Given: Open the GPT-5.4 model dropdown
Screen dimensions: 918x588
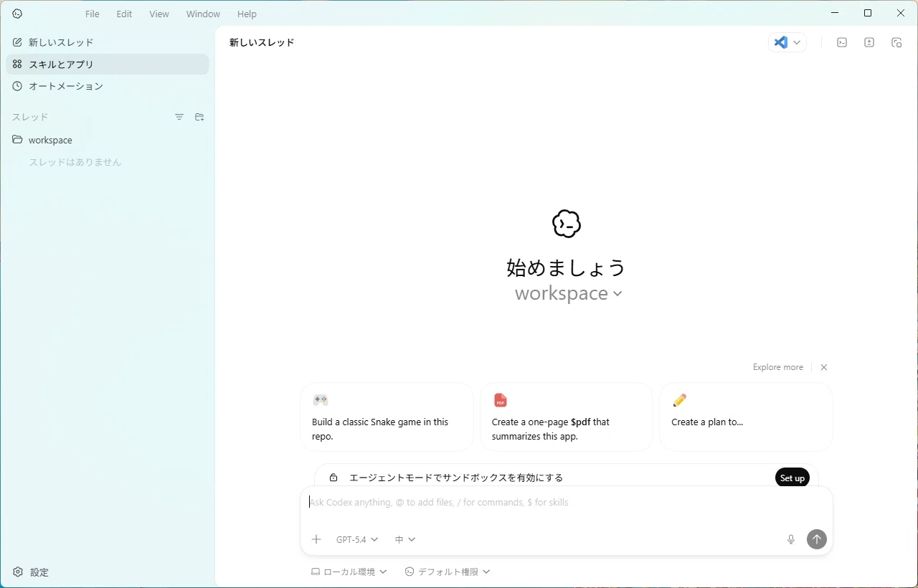Looking at the screenshot, I should 357,539.
